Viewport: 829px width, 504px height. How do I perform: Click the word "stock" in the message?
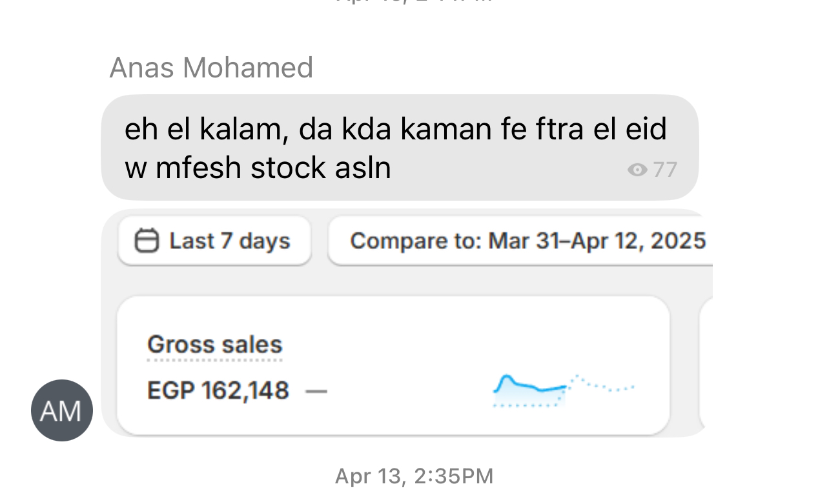(287, 168)
